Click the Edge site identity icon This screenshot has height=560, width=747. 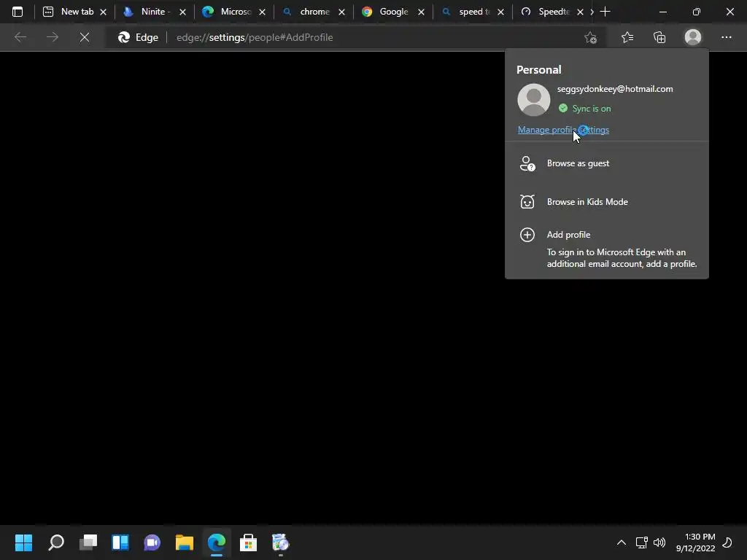tap(138, 37)
